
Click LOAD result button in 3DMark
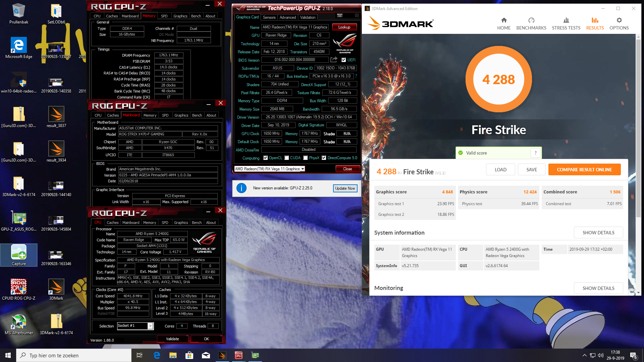click(x=500, y=170)
